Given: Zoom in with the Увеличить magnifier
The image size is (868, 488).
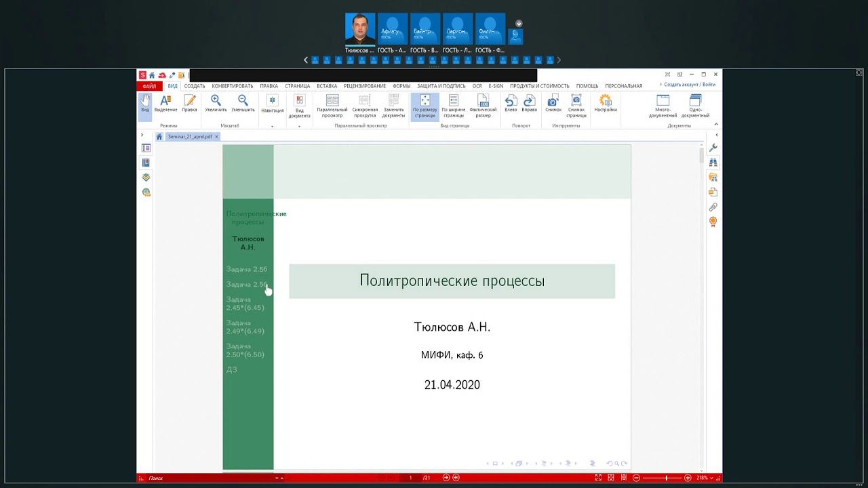Looking at the screenshot, I should [x=216, y=104].
